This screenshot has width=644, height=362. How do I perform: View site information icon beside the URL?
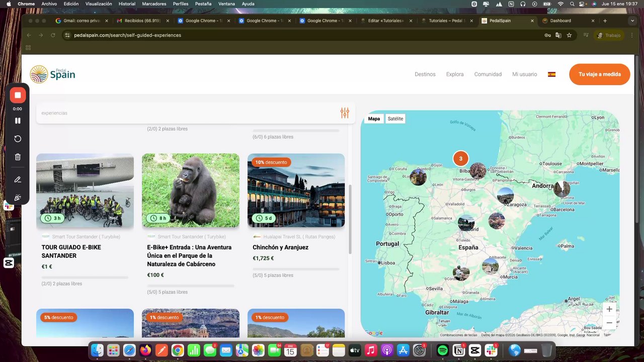(67, 35)
